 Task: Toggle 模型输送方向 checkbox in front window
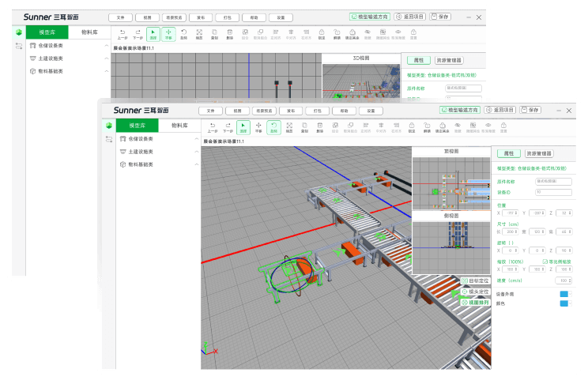pos(444,111)
